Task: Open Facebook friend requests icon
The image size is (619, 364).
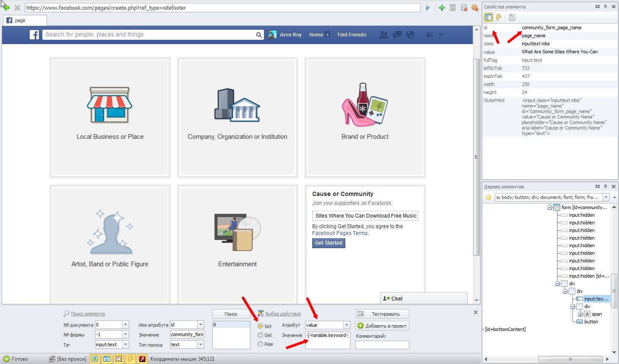Action: [x=383, y=35]
